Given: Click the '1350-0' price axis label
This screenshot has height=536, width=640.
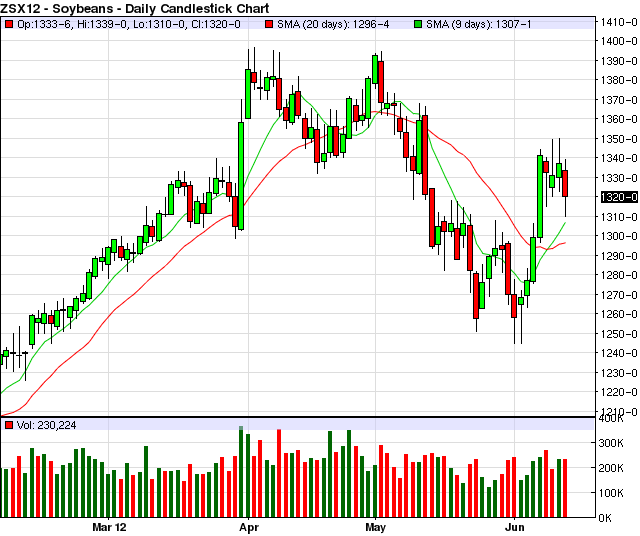Looking at the screenshot, I should click(x=619, y=139).
